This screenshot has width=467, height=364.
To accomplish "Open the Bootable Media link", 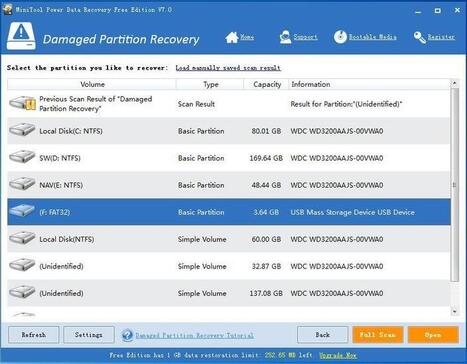I will [x=373, y=37].
